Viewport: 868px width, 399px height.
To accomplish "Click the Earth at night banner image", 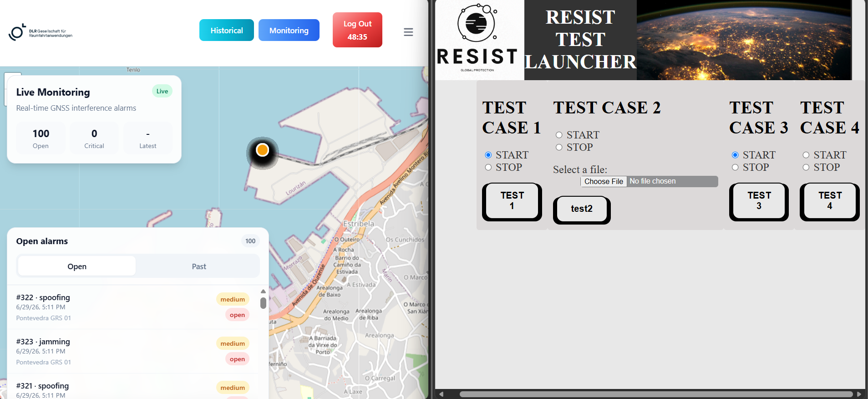I will 744,40.
